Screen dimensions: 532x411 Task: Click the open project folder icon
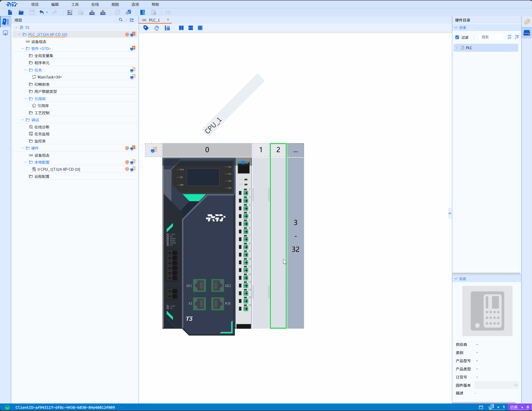coord(21,12)
